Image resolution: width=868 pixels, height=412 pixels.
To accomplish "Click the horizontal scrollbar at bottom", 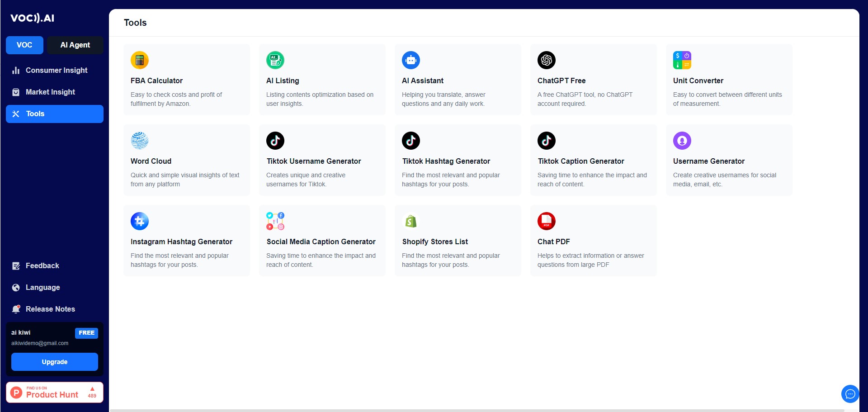I will tap(477, 411).
